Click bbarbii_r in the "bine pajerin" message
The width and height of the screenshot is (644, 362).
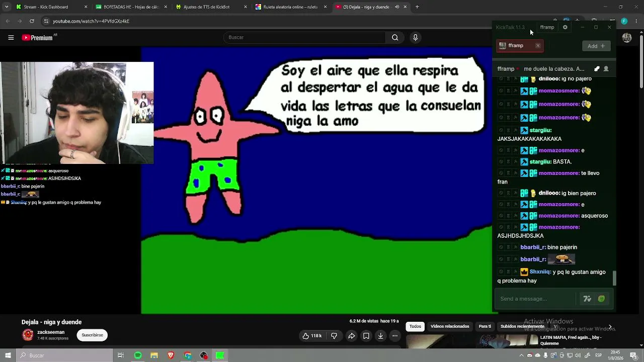tap(533, 247)
